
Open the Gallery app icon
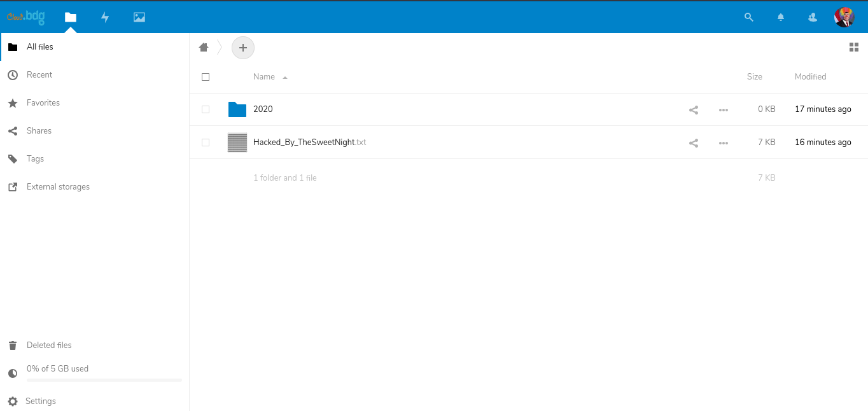click(139, 17)
